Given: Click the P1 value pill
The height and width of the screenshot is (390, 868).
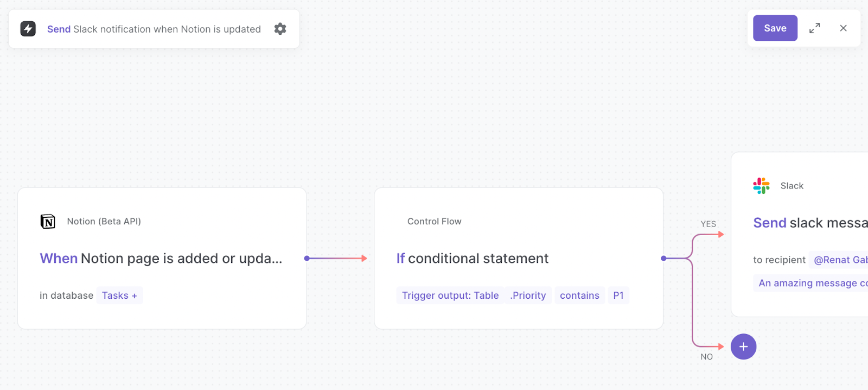Looking at the screenshot, I should click(618, 295).
